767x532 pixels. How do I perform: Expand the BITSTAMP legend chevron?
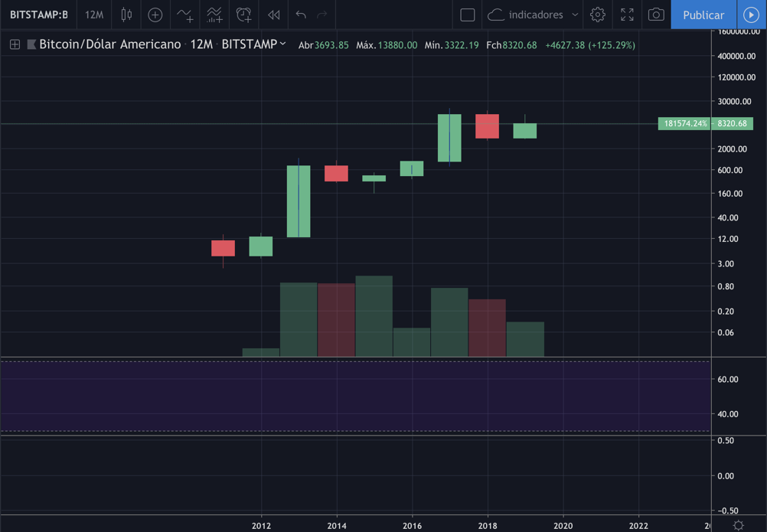(283, 44)
